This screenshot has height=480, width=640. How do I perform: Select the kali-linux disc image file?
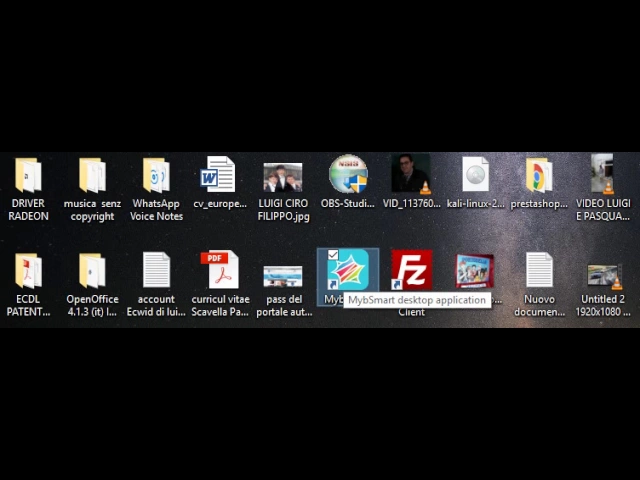pyautogui.click(x=476, y=174)
